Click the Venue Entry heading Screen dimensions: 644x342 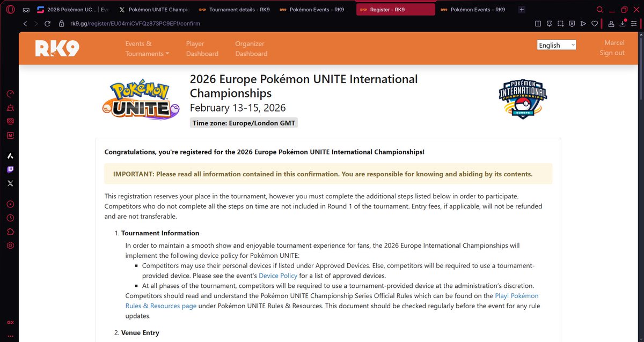coord(140,333)
